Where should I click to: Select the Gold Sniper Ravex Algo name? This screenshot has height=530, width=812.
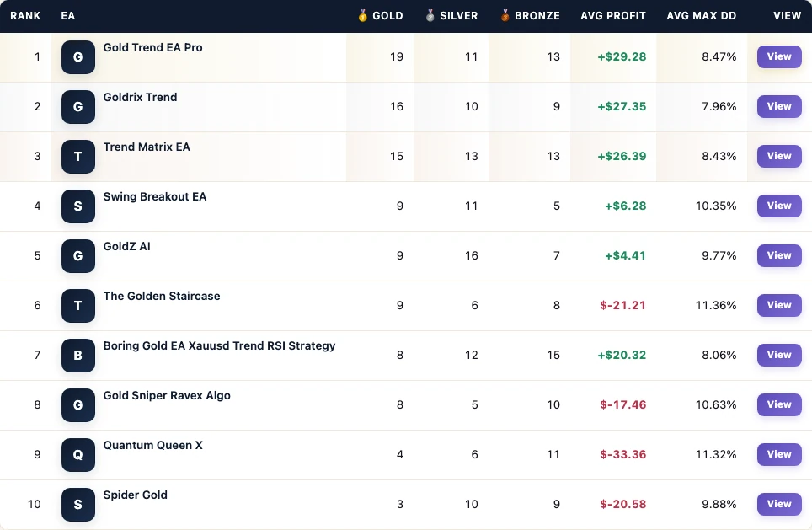(167, 396)
